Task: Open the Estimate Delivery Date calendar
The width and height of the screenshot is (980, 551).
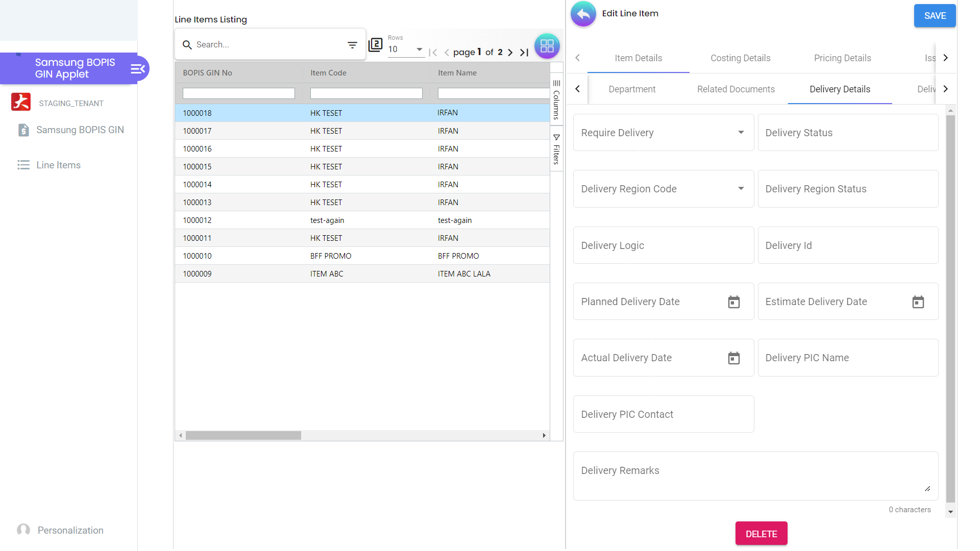Action: (x=918, y=302)
